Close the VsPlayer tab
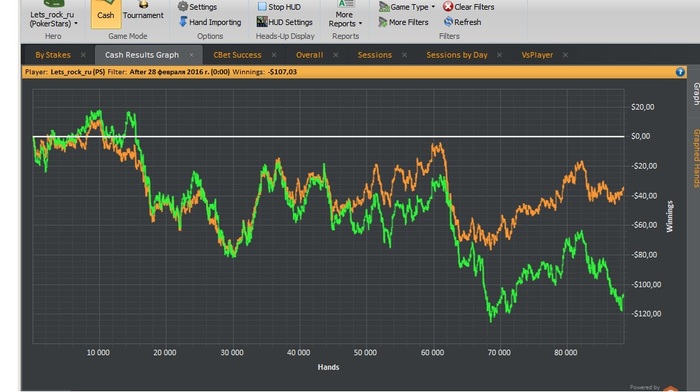This screenshot has width=700, height=392. [x=565, y=55]
